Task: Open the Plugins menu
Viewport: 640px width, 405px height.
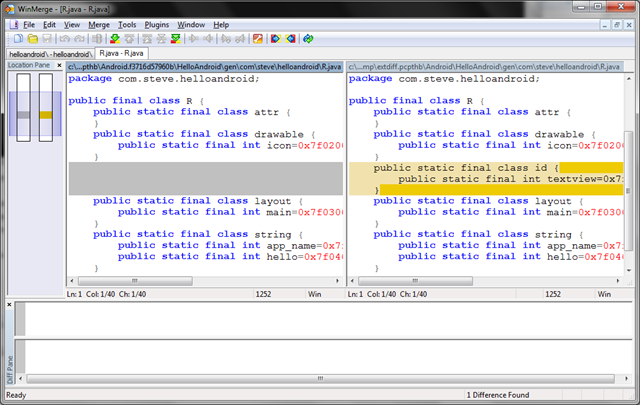Action: [156, 25]
